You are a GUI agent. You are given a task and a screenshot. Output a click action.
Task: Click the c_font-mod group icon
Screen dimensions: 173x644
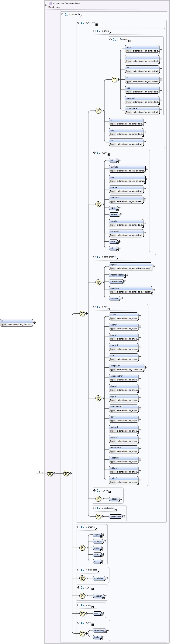[114, 39]
